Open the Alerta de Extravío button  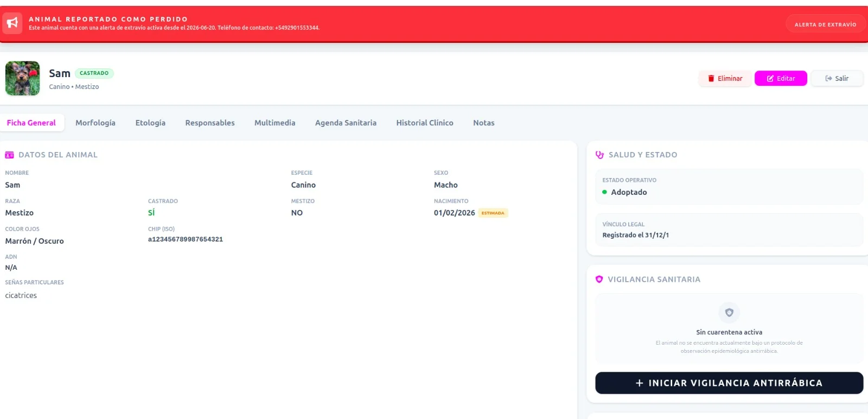click(x=825, y=24)
